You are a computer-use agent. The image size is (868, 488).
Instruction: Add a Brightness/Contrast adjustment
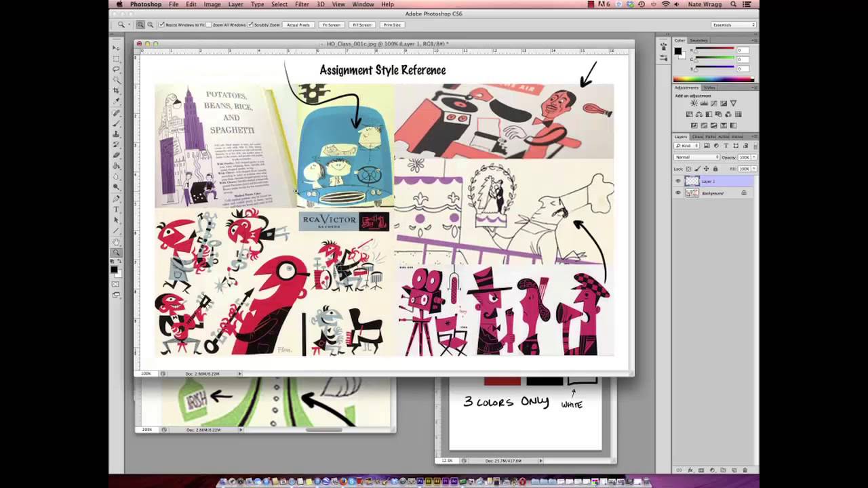[x=694, y=103]
